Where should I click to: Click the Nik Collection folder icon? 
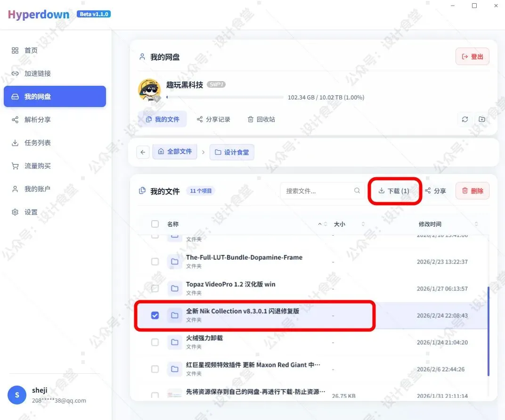(x=175, y=315)
